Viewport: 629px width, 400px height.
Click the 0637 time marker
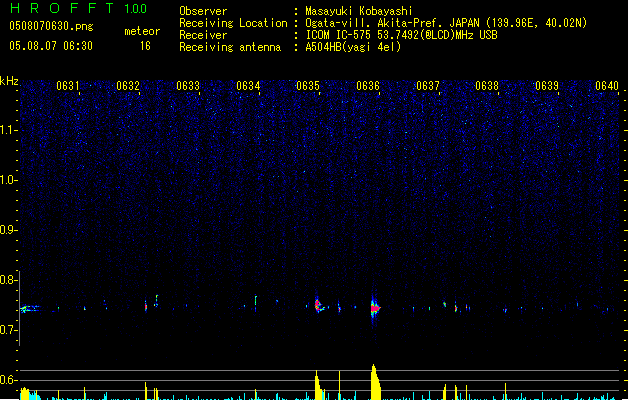click(428, 86)
